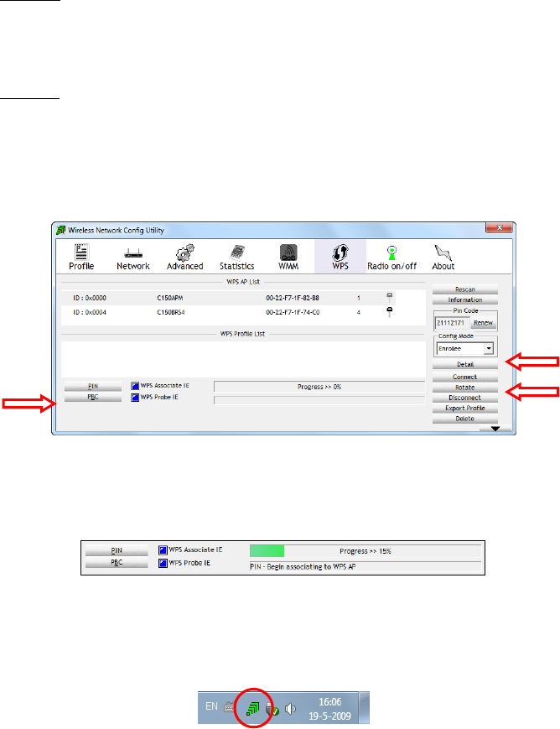Click MAC address 00-22-F7-1F-74-C0
Viewport: 560px width, 729px height.
coord(293,312)
